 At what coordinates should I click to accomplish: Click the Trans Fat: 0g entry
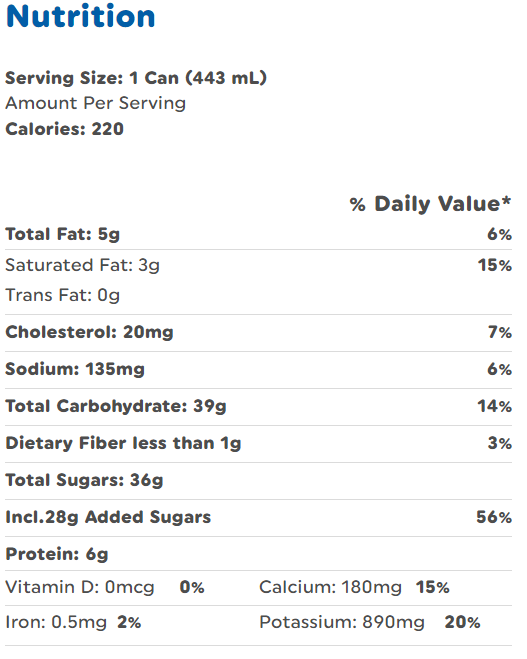click(62, 295)
